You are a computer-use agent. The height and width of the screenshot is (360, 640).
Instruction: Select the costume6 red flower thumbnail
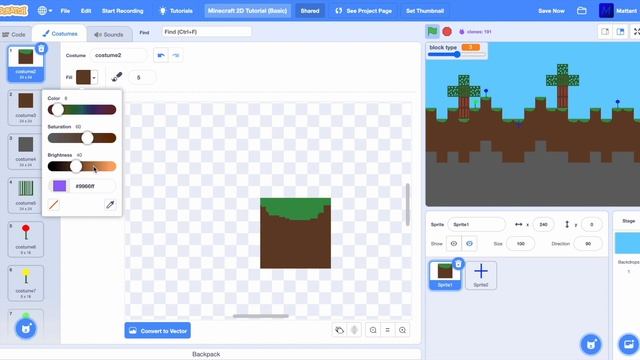point(26,239)
